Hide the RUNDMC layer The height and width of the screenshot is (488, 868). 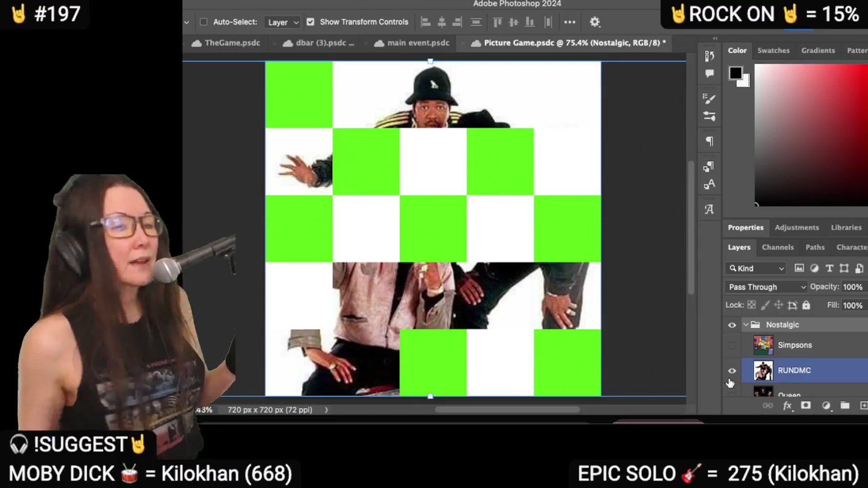click(x=732, y=371)
